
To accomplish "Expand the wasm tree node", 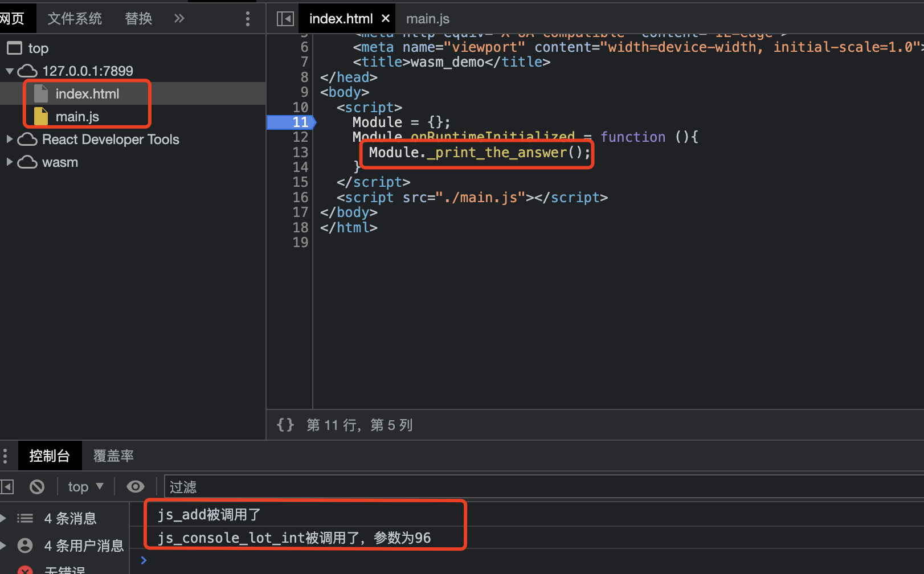I will tap(9, 162).
